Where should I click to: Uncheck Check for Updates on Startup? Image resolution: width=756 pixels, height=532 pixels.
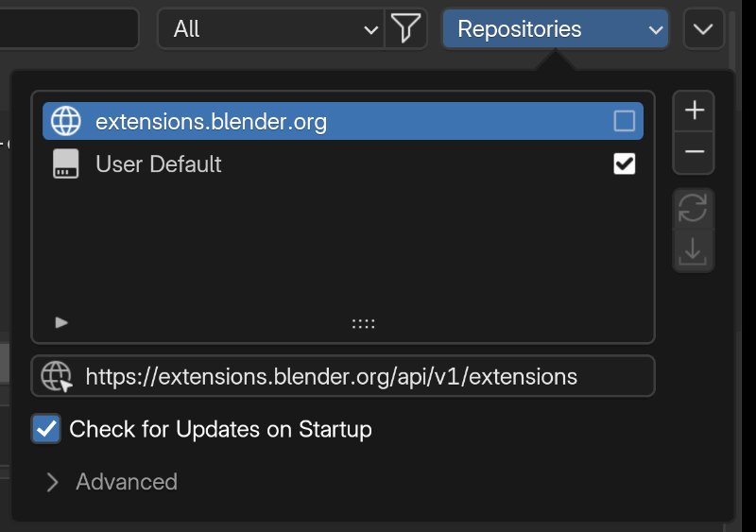pos(45,429)
